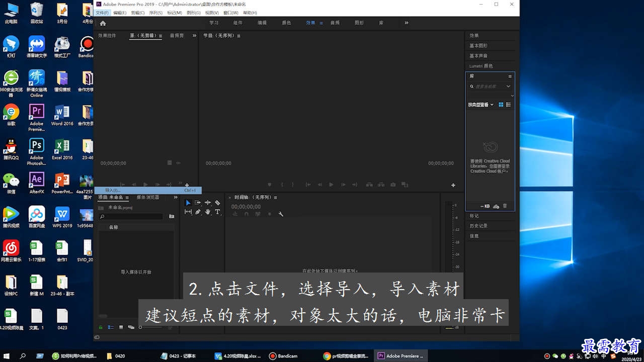Select the Hand tool

[x=207, y=212]
